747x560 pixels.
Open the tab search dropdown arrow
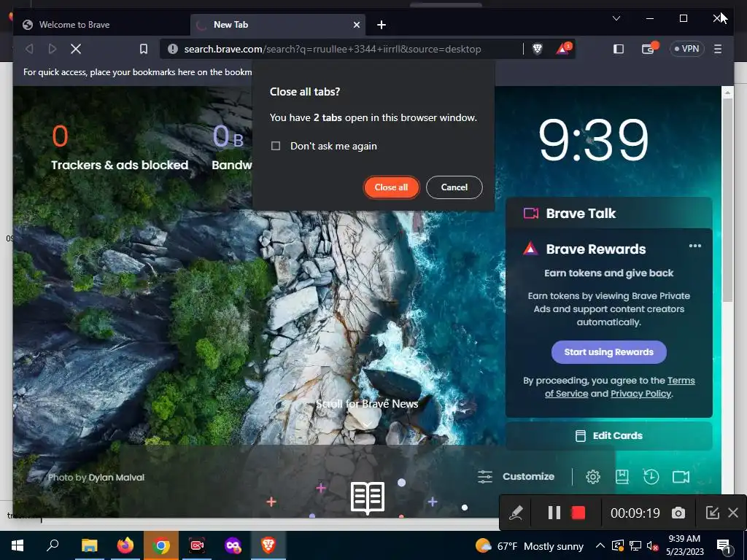point(616,18)
